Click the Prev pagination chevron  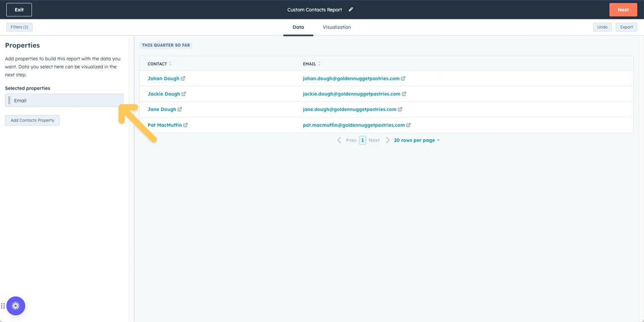click(x=340, y=140)
